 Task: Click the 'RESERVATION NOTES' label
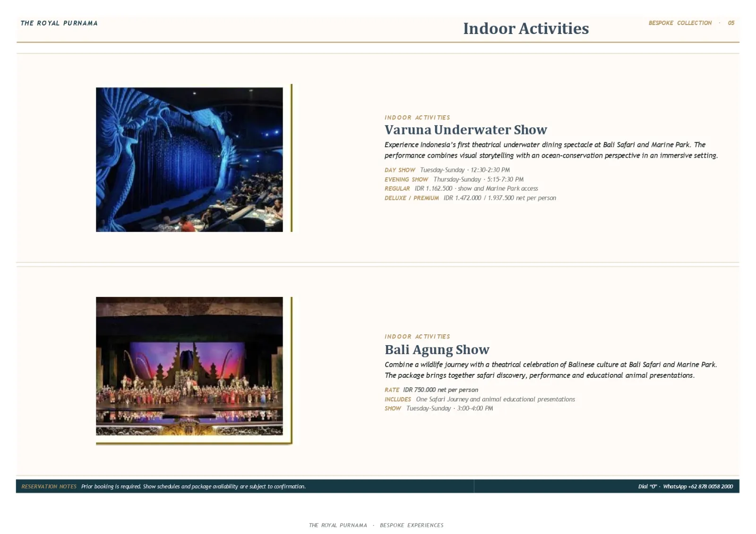[x=49, y=486]
